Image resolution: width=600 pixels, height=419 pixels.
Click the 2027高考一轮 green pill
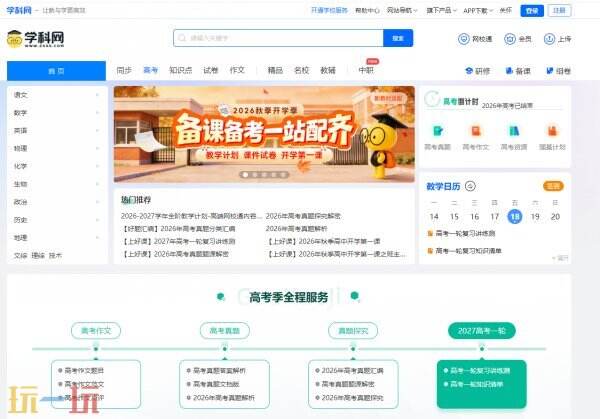pos(482,331)
